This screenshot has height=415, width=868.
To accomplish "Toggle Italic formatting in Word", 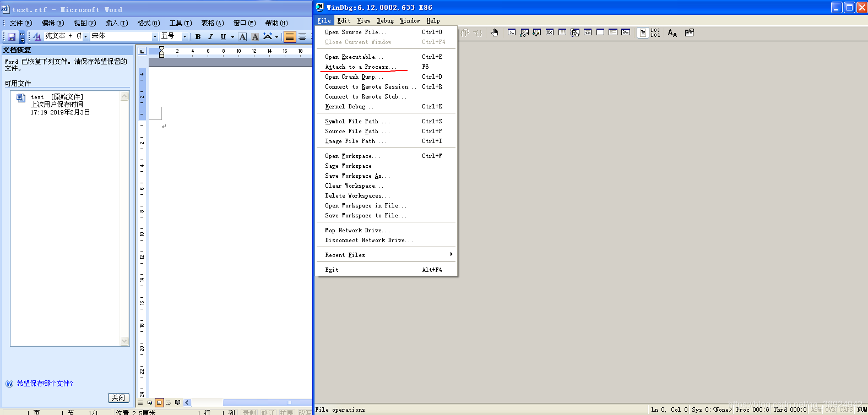I will [210, 37].
